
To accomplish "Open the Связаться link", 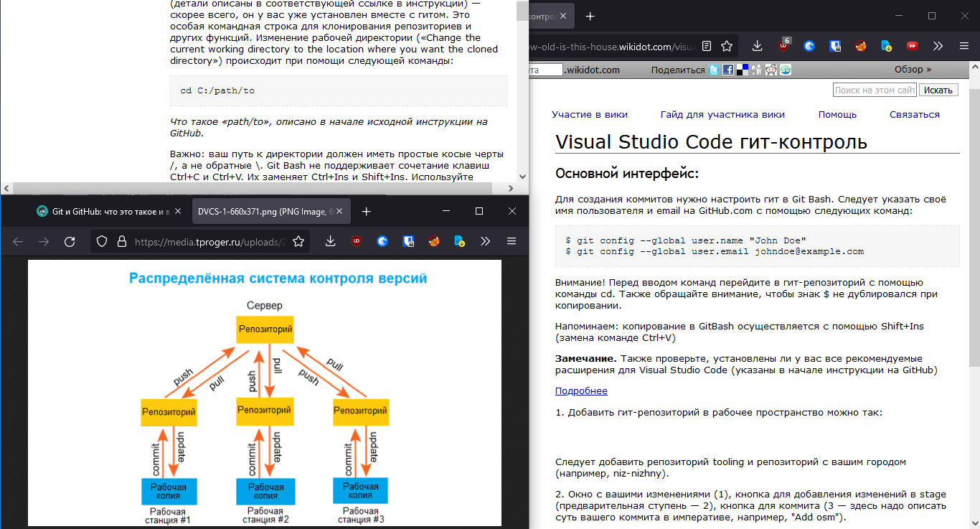I will pos(915,114).
